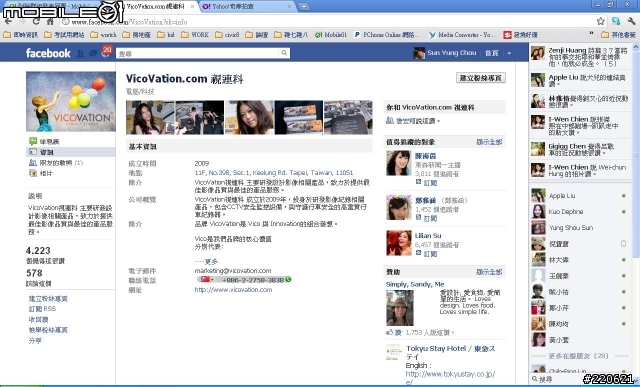
Task: Expand the civic8 bookmark folder
Action: [227, 35]
